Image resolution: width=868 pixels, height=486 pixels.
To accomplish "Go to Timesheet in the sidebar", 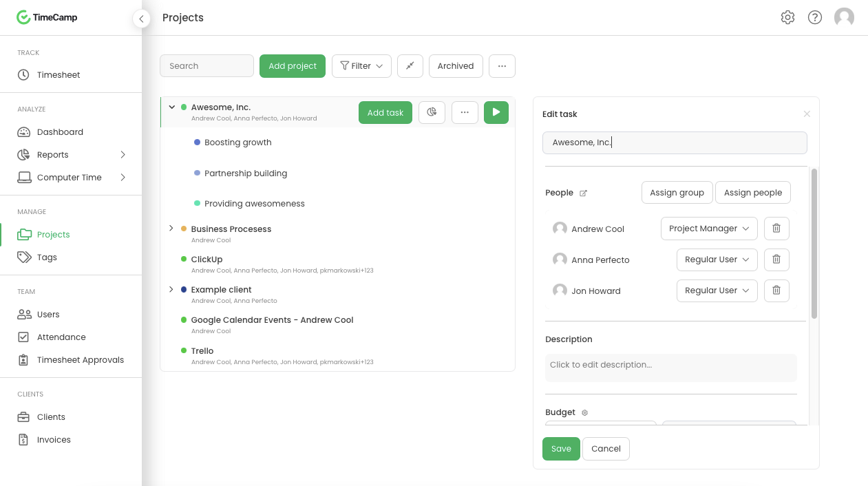I will click(59, 75).
